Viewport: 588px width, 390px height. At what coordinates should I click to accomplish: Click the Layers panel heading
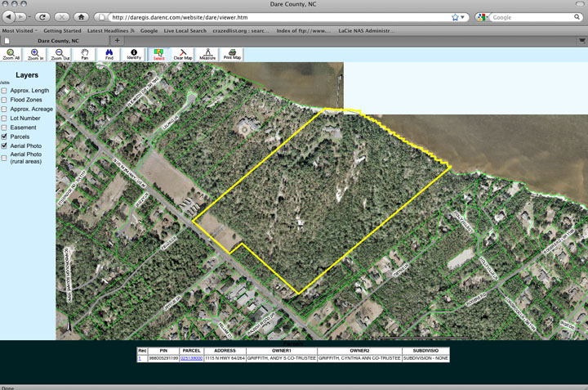pyautogui.click(x=27, y=75)
